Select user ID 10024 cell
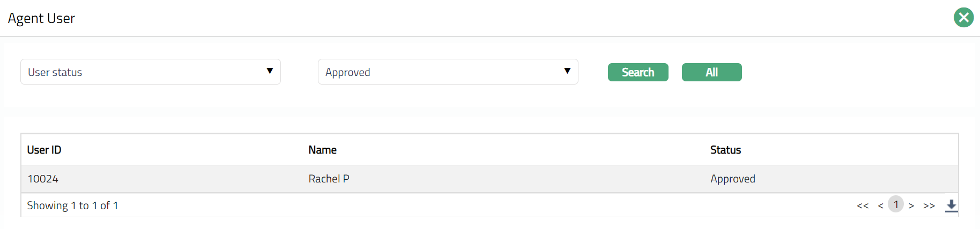The height and width of the screenshot is (229, 980). [43, 179]
